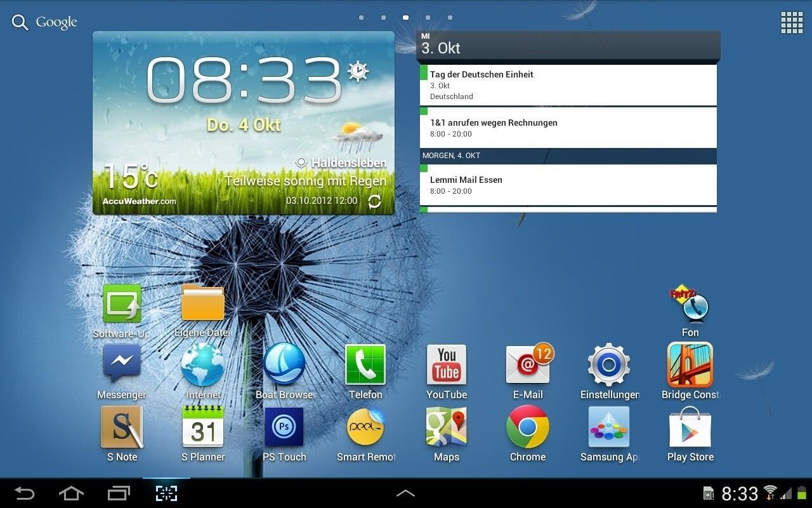
Task: Refresh the AccuWeather widget
Action: click(x=375, y=201)
